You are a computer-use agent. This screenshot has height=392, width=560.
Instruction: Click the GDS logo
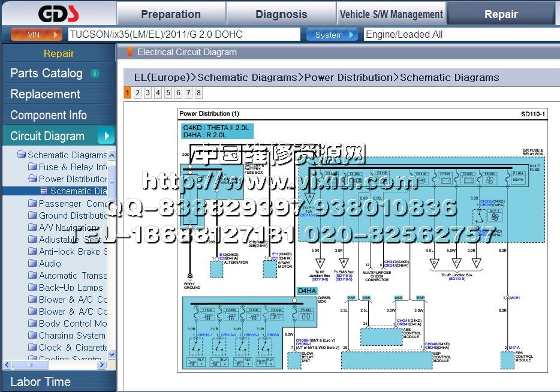tap(58, 14)
